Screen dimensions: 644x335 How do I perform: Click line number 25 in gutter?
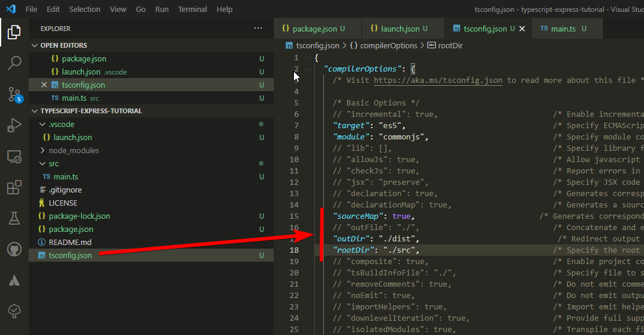tap(294, 329)
